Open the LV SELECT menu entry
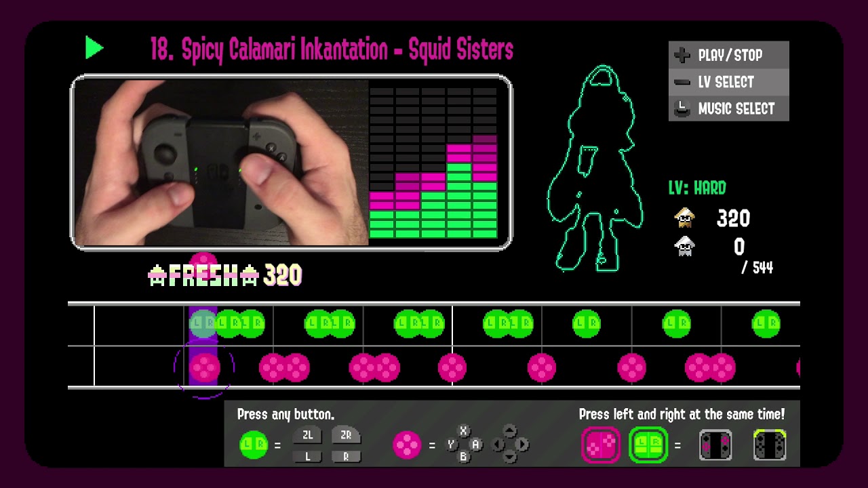This screenshot has width=868, height=488. [x=728, y=82]
